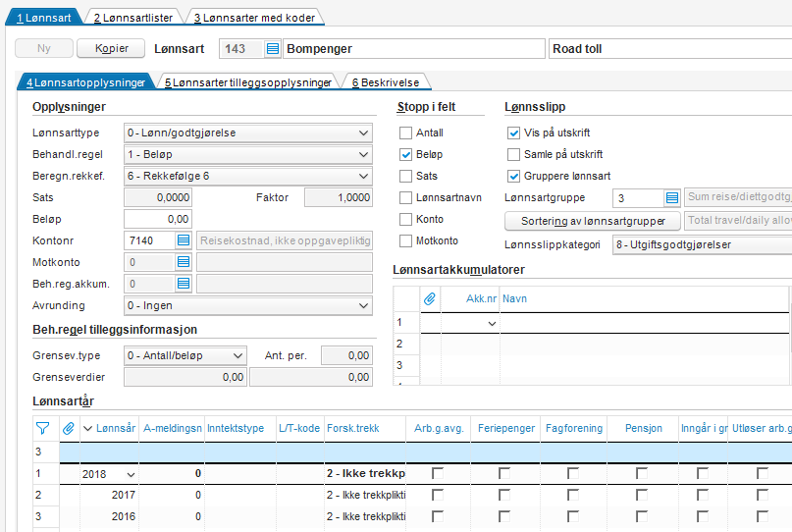Open lookup icon for Lønnsartgruppe 3

[672, 198]
